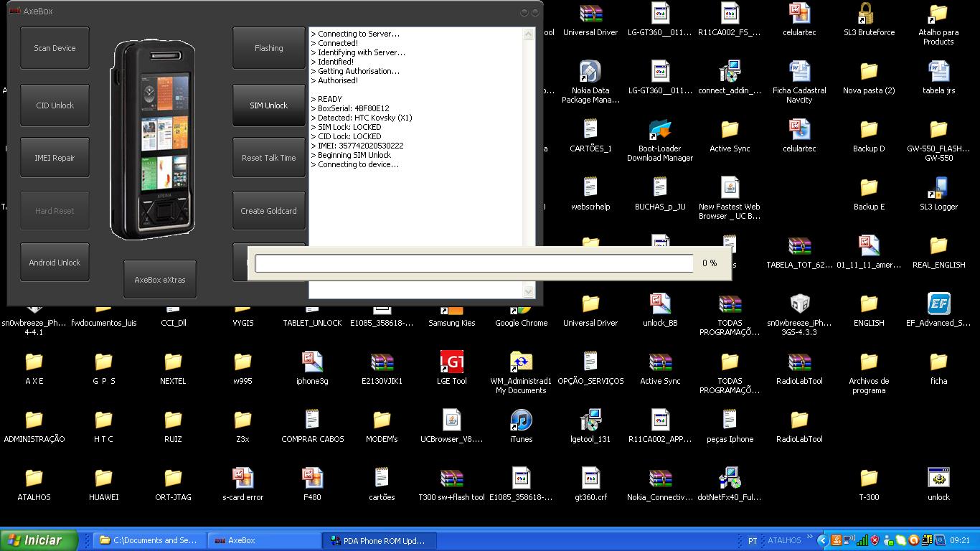Open the dotNetFx40_Ful... installer icon
The width and height of the screenshot is (980, 551).
(730, 484)
